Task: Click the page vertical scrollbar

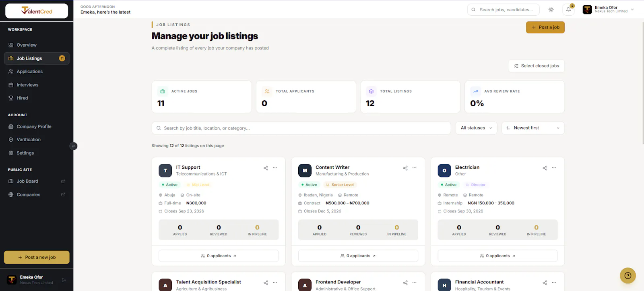Action: pyautogui.click(x=642, y=83)
